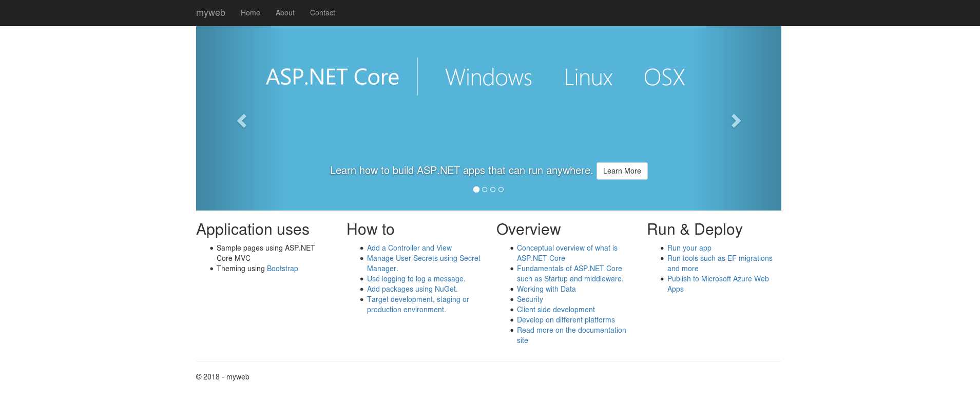Open Publish to Microsoft Azure Web Apps link
Screen dimensions: 980x400
[718, 284]
